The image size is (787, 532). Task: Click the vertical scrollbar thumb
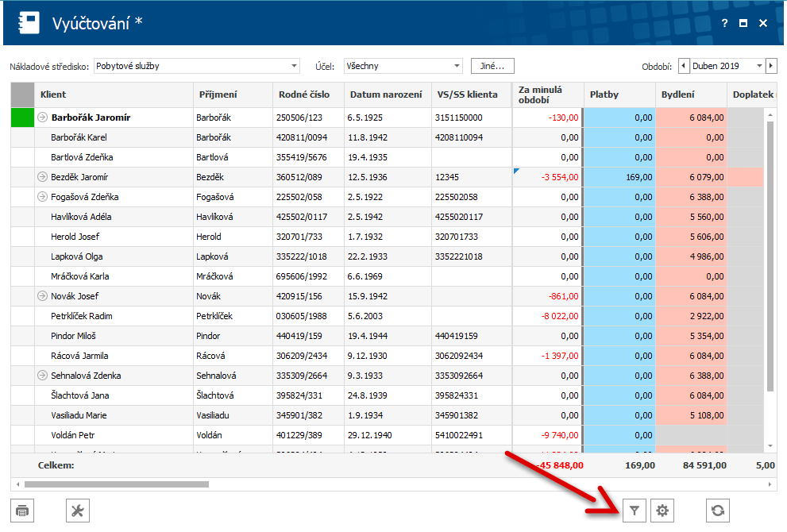pos(770,256)
